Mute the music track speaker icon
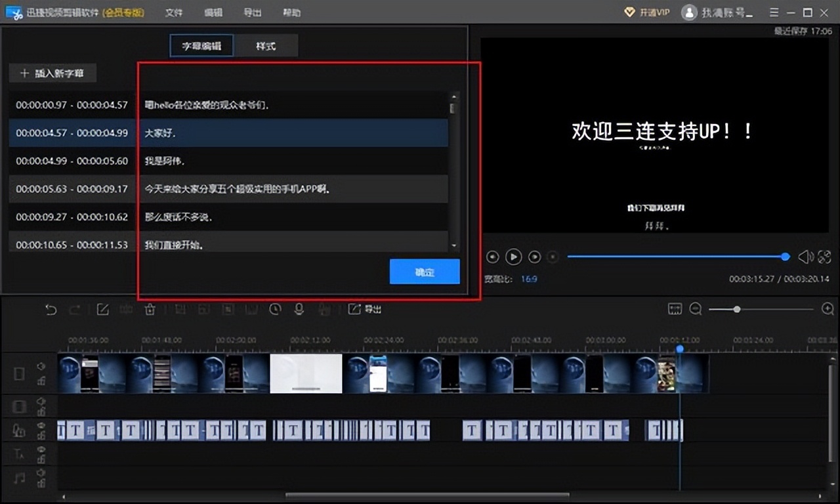The width and height of the screenshot is (840, 504). (x=41, y=474)
